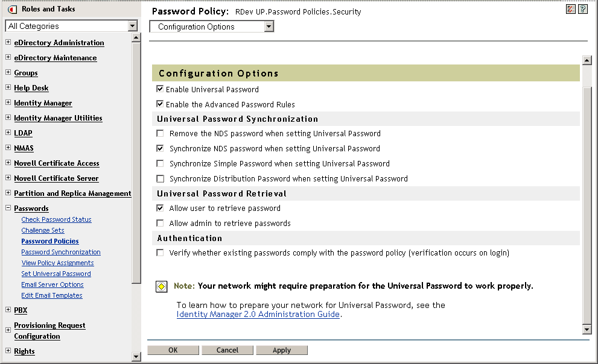
Task: Enable Synchronize Distribution Password option
Action: point(160,178)
